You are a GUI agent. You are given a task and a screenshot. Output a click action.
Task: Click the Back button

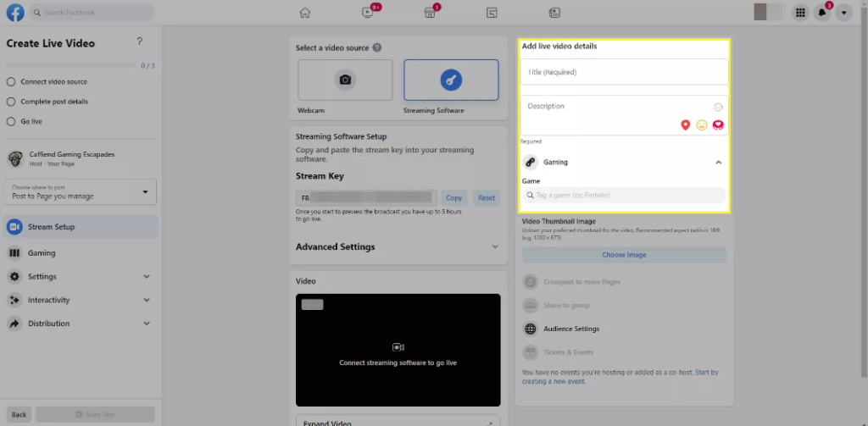19,414
